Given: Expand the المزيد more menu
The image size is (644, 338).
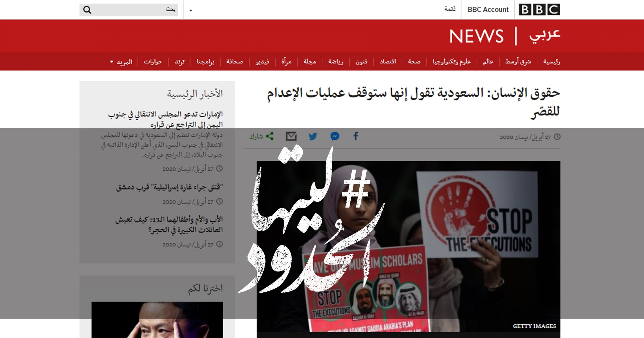Looking at the screenshot, I should click(x=121, y=62).
